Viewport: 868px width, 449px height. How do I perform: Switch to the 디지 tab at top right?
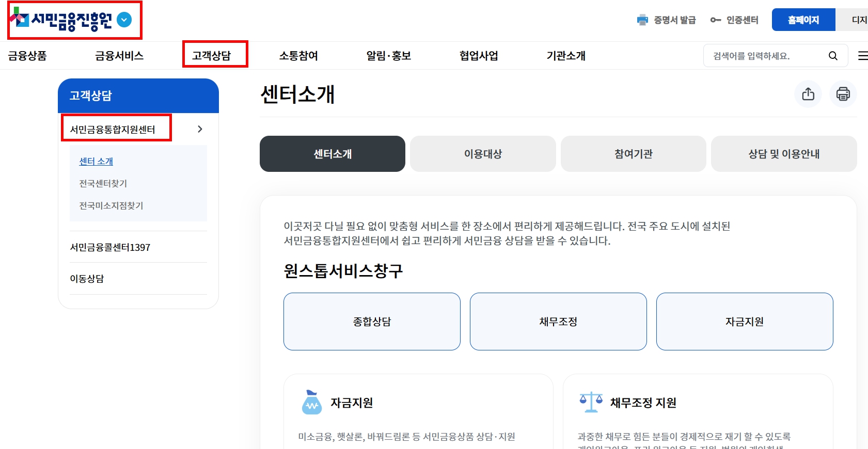[x=853, y=20]
